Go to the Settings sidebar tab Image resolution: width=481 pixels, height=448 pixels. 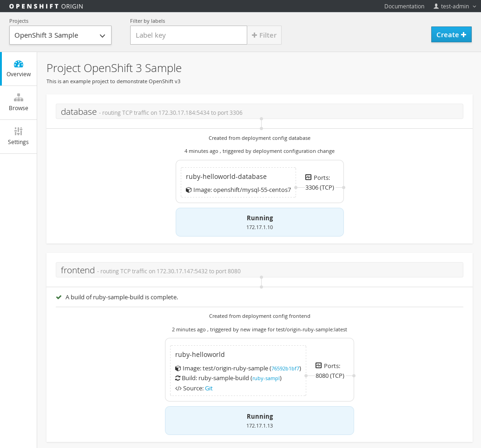tap(19, 137)
